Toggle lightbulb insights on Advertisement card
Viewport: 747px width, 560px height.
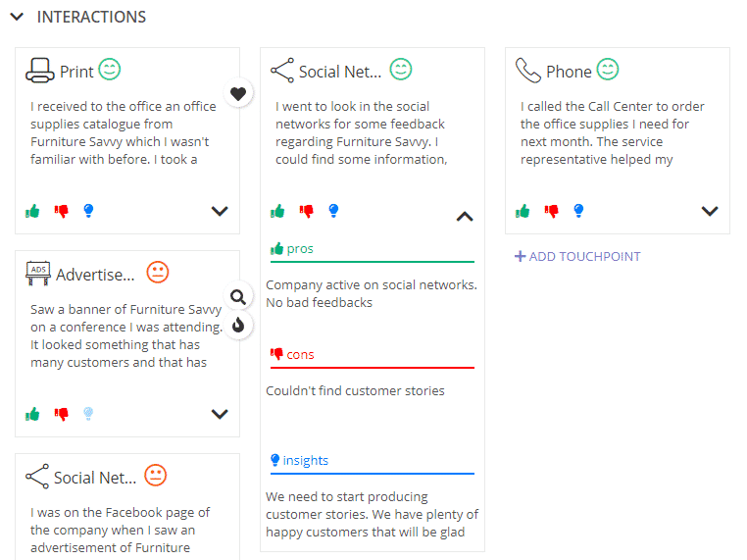(88, 414)
